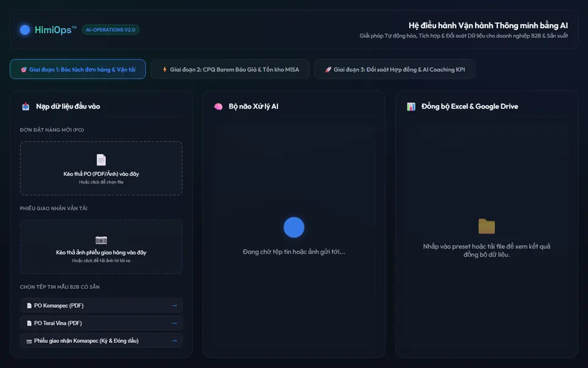Click the Đang chờ tệp tin status text
Screen dimensions: 588x368
coord(294,251)
